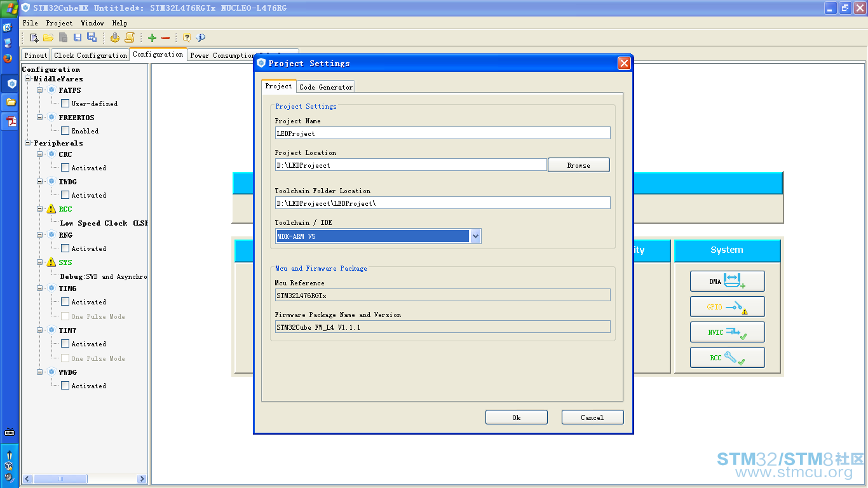The image size is (868, 488).
Task: Collapse the MiddleWares tree node
Action: point(28,79)
